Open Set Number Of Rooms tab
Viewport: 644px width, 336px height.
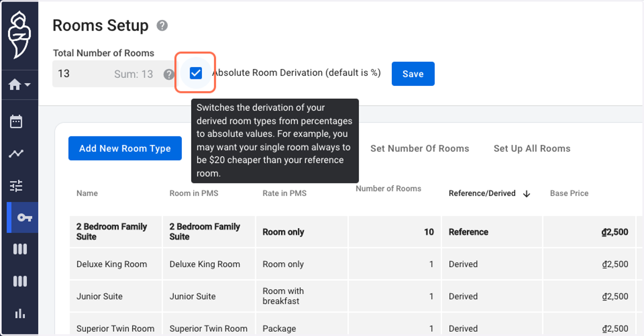(x=420, y=149)
